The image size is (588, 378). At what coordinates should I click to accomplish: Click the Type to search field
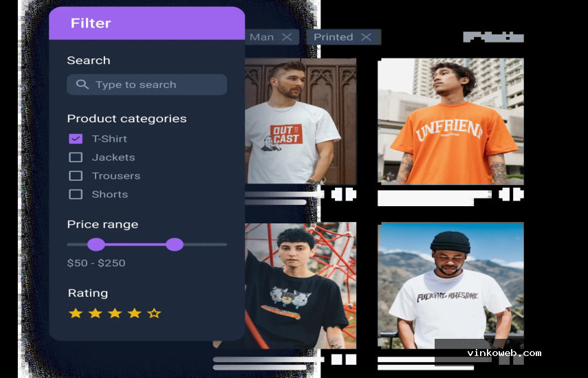click(x=146, y=85)
